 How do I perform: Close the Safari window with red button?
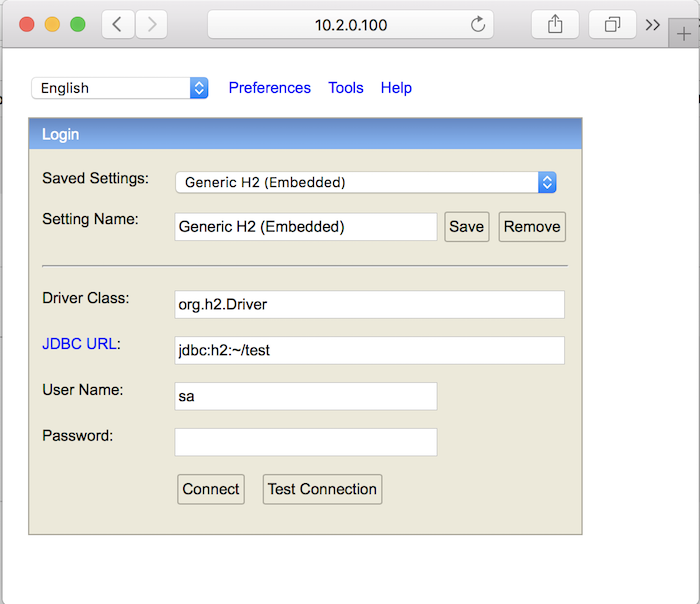click(x=27, y=24)
